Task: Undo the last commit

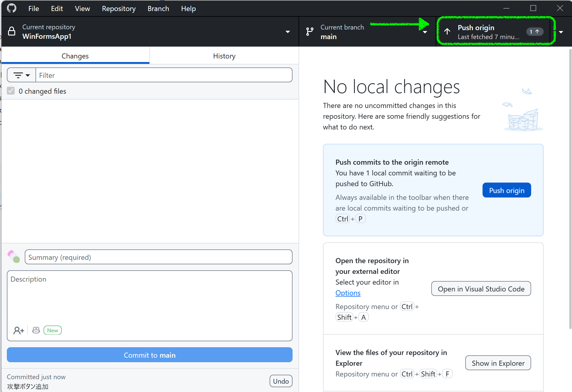Action: pos(281,381)
